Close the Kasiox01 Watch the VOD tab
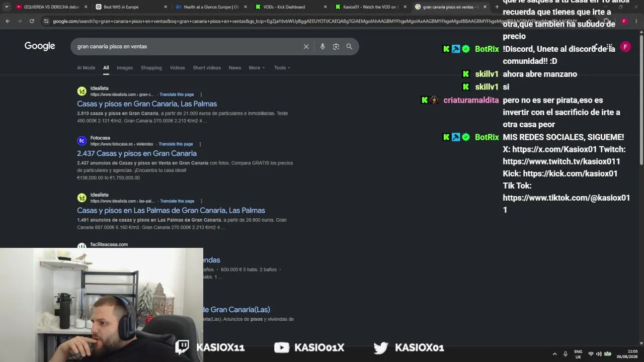 pos(405,7)
